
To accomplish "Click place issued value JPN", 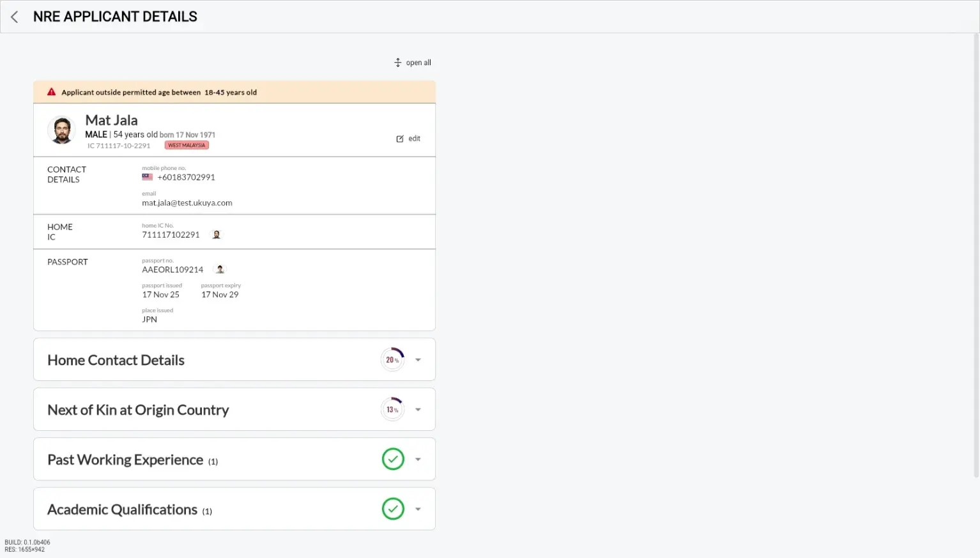I will pos(149,320).
